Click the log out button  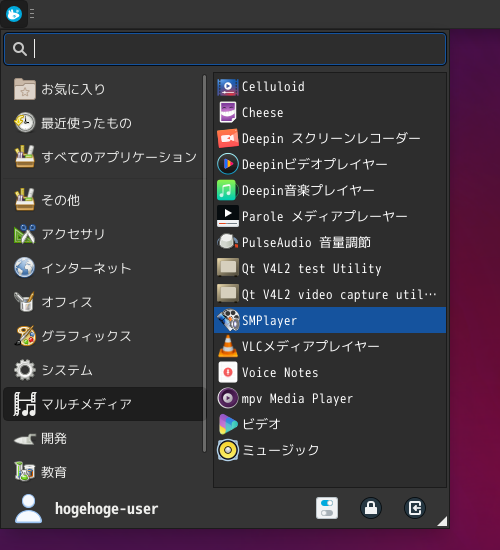click(x=415, y=508)
